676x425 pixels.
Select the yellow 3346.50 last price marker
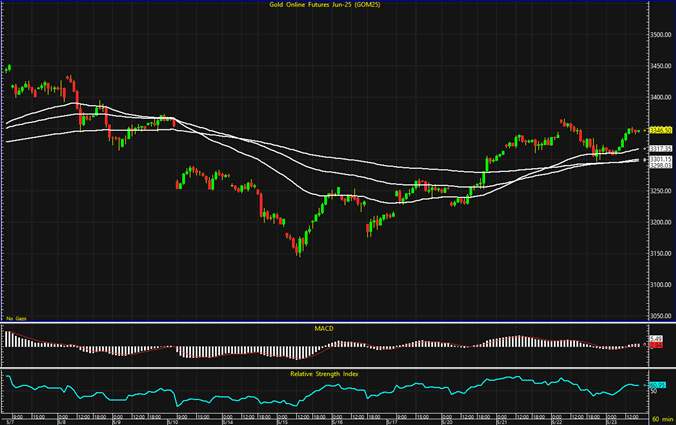click(x=658, y=130)
